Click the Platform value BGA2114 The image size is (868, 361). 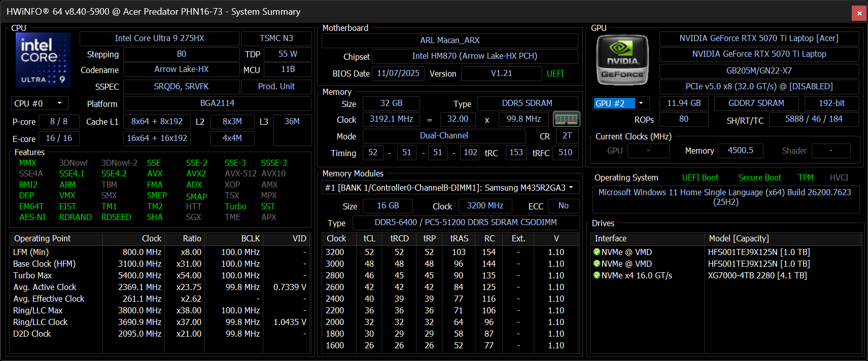click(217, 103)
